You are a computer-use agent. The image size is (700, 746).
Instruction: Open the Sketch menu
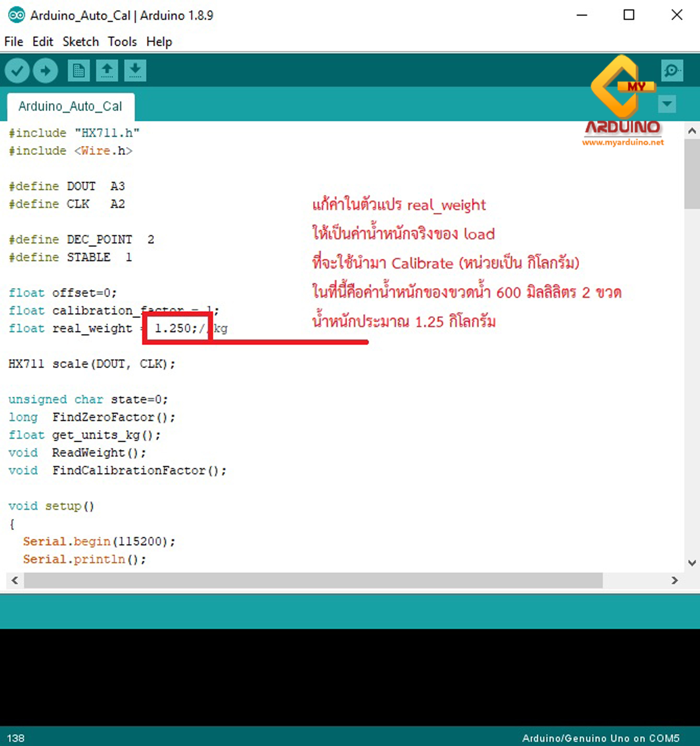pos(81,42)
